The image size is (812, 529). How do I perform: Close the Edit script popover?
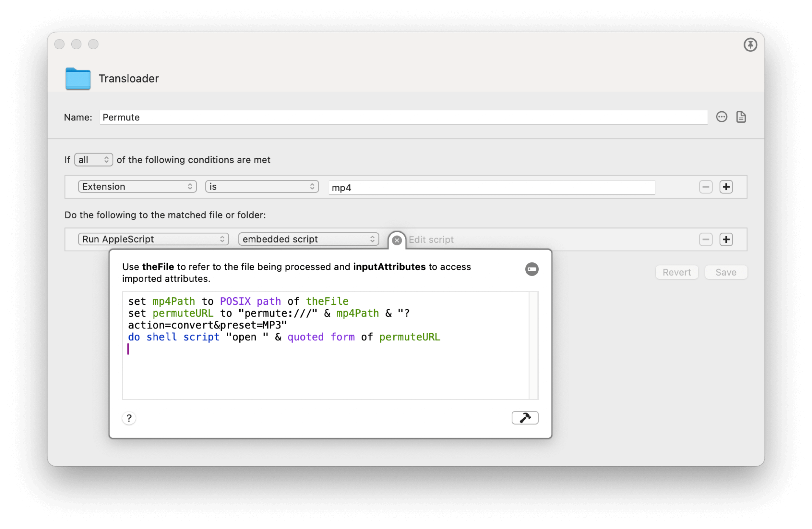coord(397,240)
